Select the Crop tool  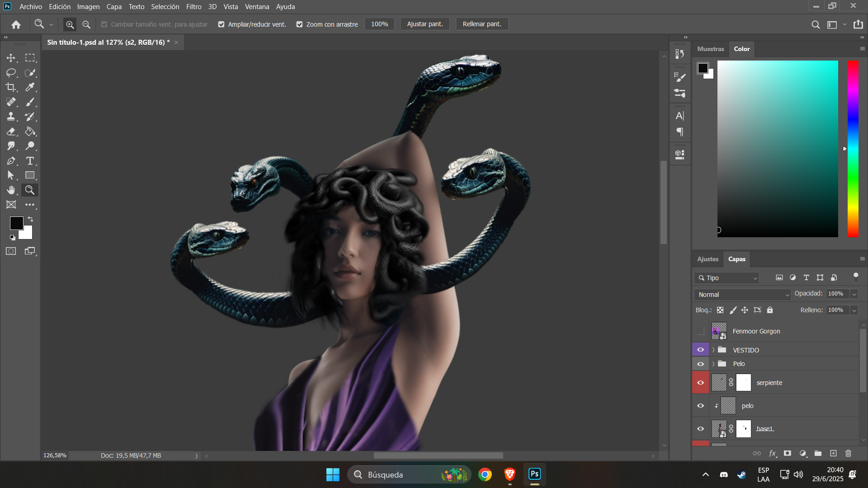pyautogui.click(x=11, y=87)
